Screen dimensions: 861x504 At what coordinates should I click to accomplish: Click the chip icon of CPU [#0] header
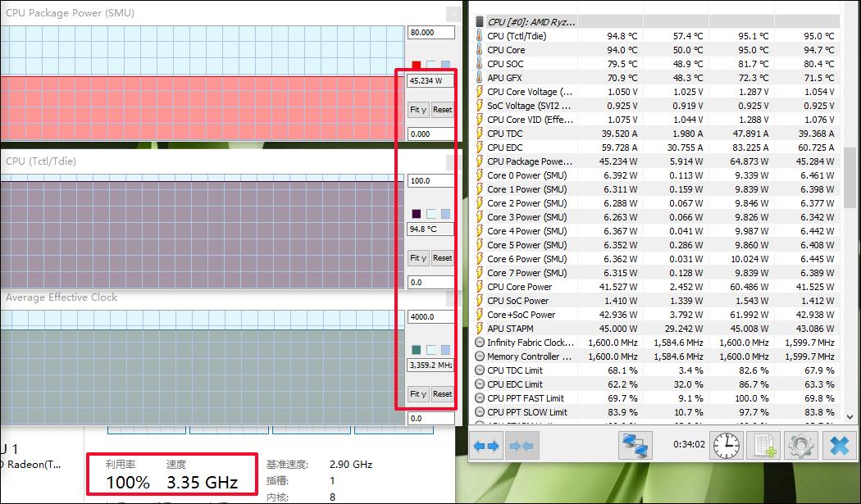click(480, 22)
